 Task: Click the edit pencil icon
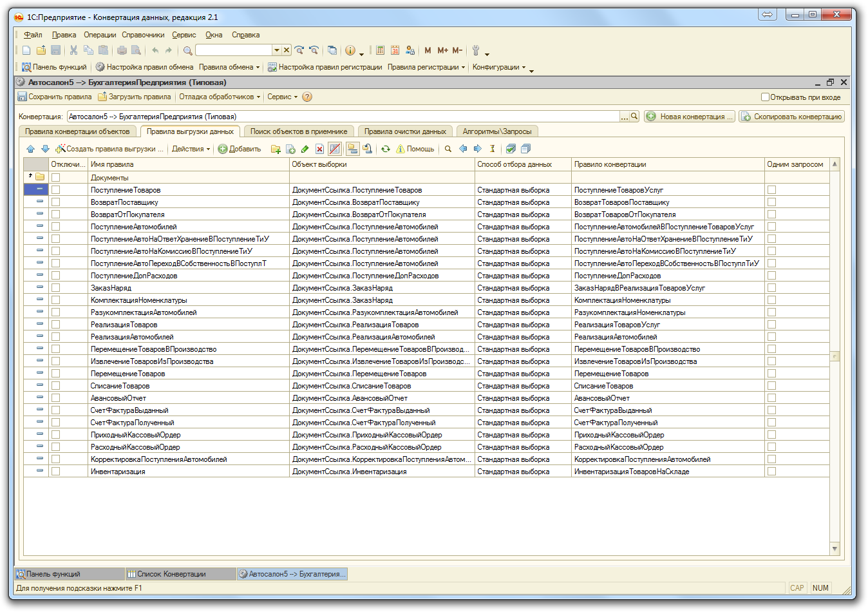tap(305, 149)
